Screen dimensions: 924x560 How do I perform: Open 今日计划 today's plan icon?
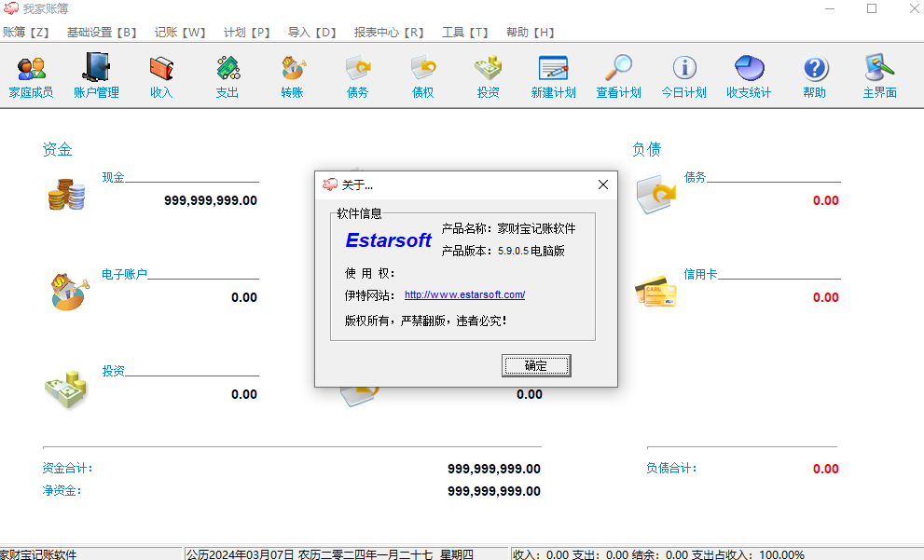[683, 75]
